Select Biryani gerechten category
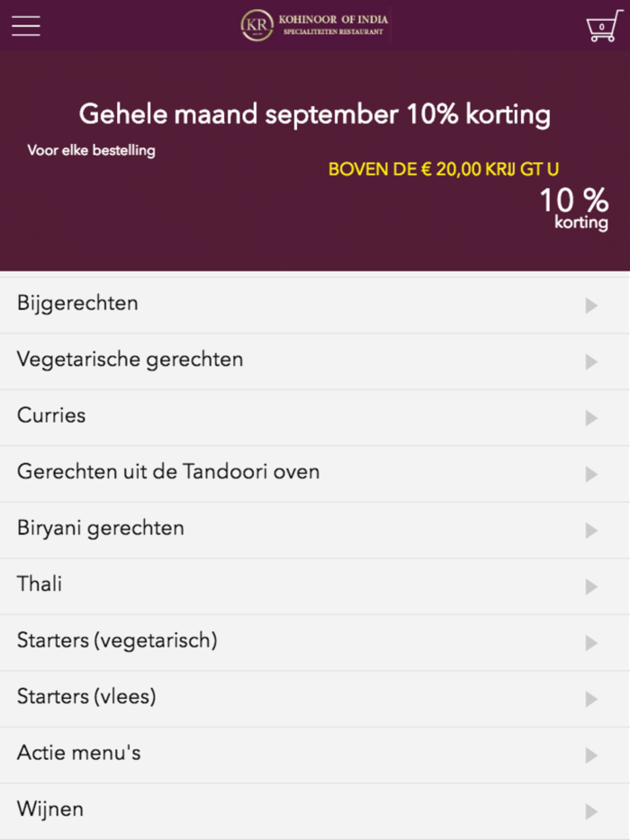Viewport: 630px width, 840px height. 101,528
